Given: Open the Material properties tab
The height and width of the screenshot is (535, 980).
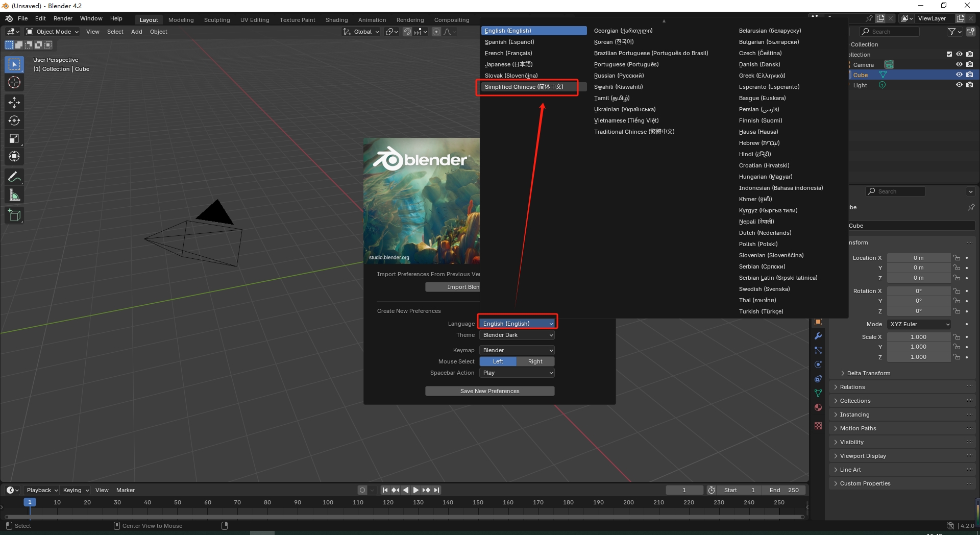Looking at the screenshot, I should pyautogui.click(x=818, y=407).
